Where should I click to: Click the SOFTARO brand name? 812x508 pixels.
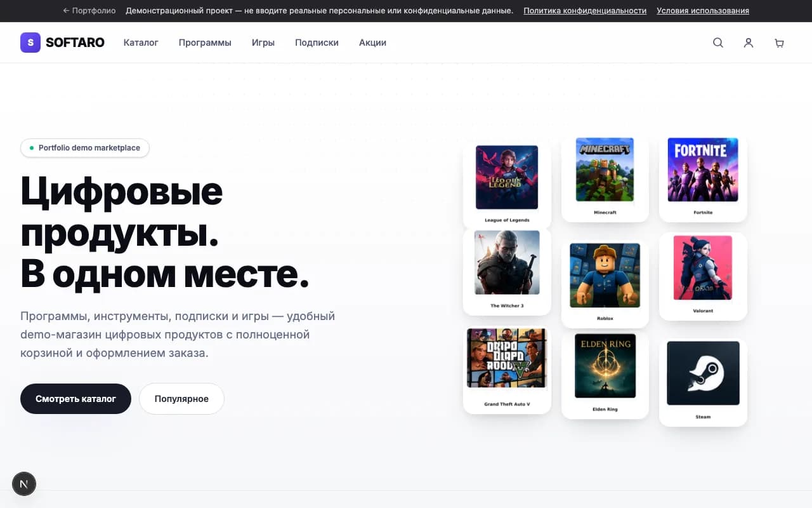click(75, 43)
